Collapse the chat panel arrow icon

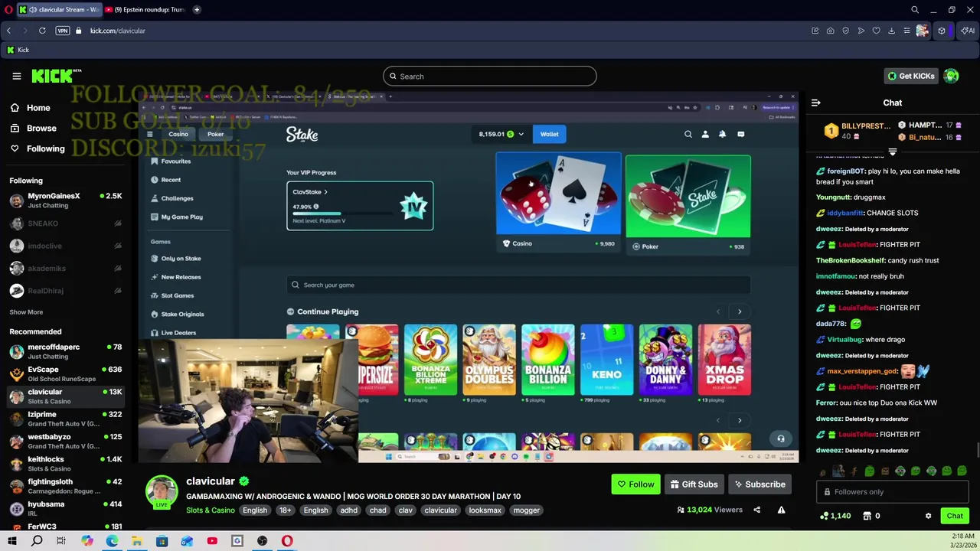816,103
